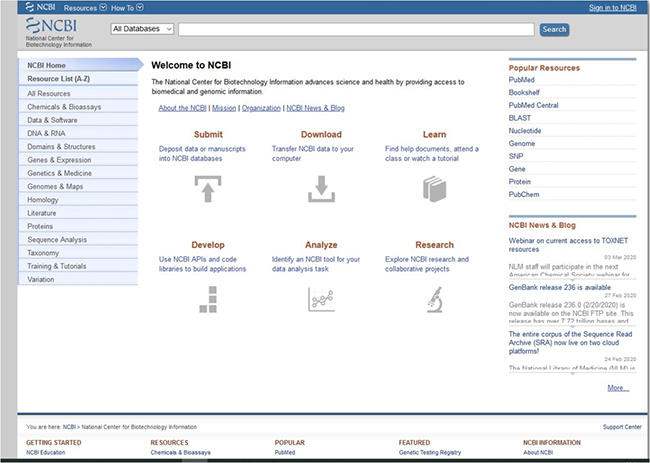Open Genetics & Medicine sidebar item
Viewport: 650px width, 463px height.
pyautogui.click(x=78, y=173)
